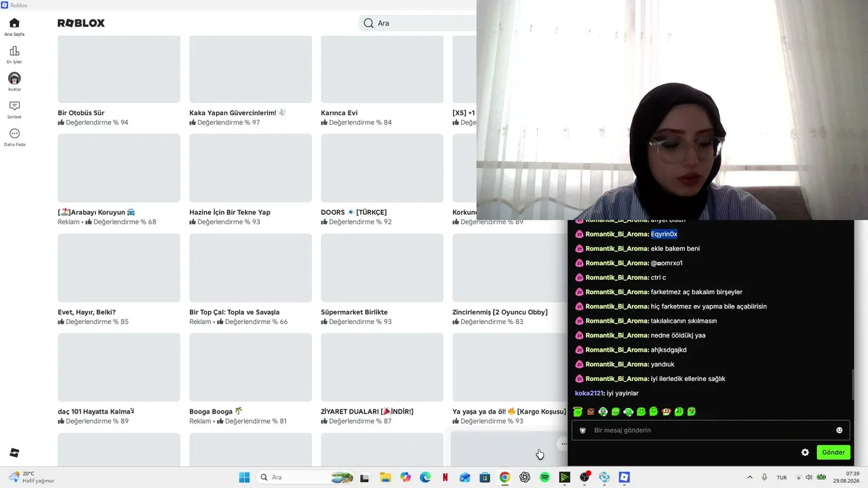Image resolution: width=868 pixels, height=488 pixels.
Task: Open the Avatar page in sidebar
Action: (x=14, y=82)
